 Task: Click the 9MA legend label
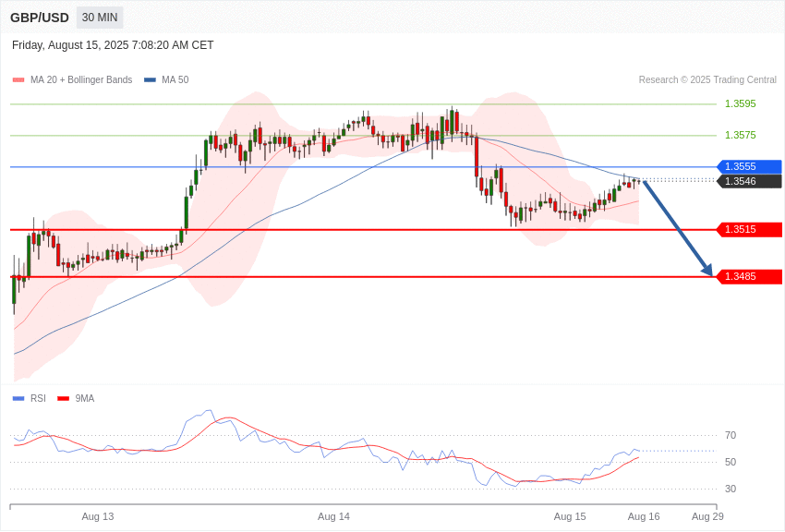[85, 399]
